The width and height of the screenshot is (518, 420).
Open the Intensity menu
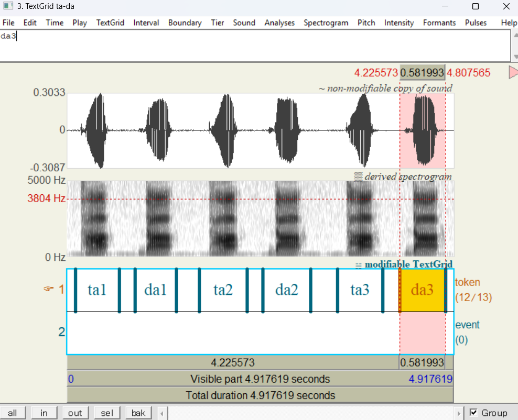click(x=399, y=23)
